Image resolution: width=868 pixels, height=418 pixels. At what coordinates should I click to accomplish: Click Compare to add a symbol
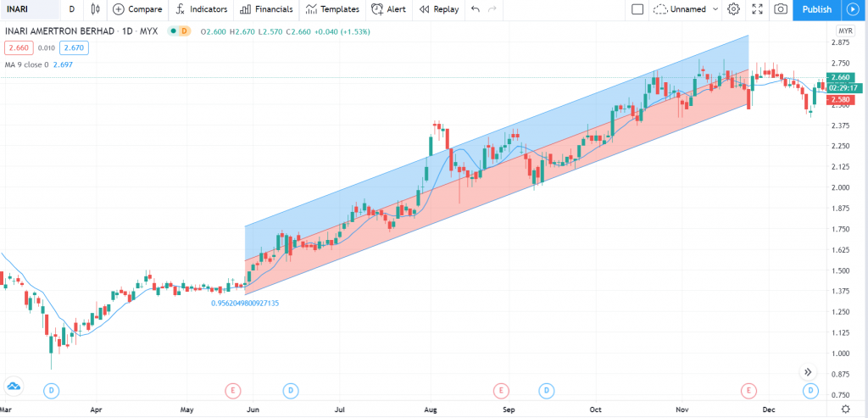137,9
